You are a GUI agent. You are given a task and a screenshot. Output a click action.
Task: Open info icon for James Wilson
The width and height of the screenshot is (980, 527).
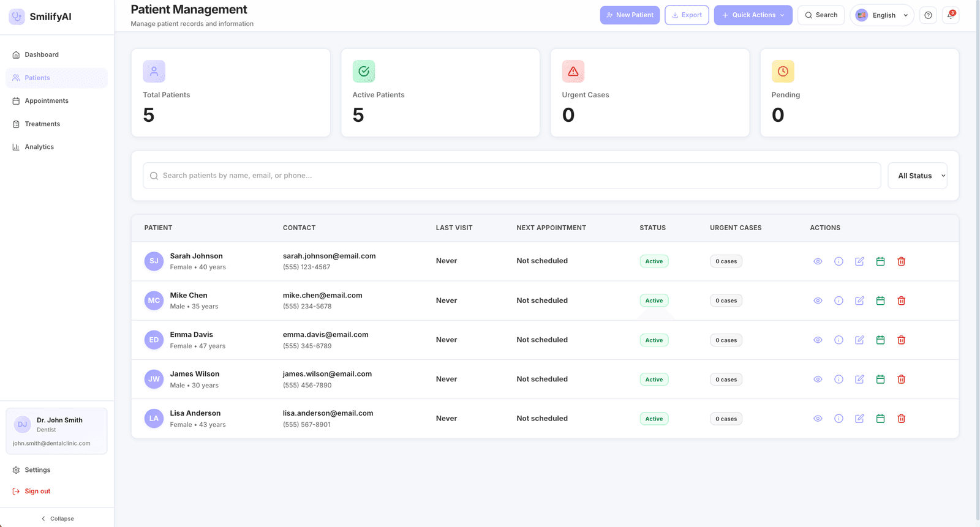(839, 379)
